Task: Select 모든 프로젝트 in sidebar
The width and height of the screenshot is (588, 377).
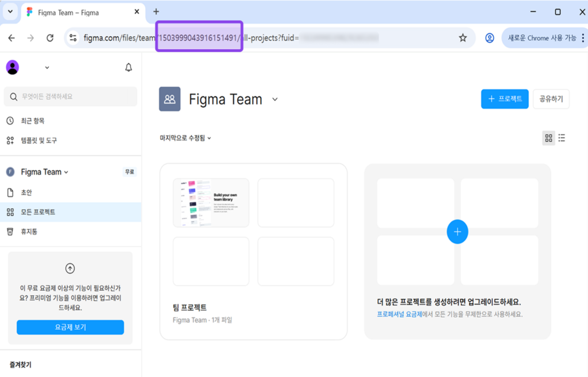Action: coord(71,212)
